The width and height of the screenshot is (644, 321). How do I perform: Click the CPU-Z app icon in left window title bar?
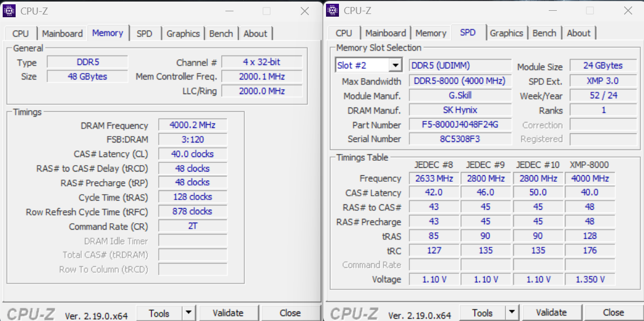tap(10, 11)
